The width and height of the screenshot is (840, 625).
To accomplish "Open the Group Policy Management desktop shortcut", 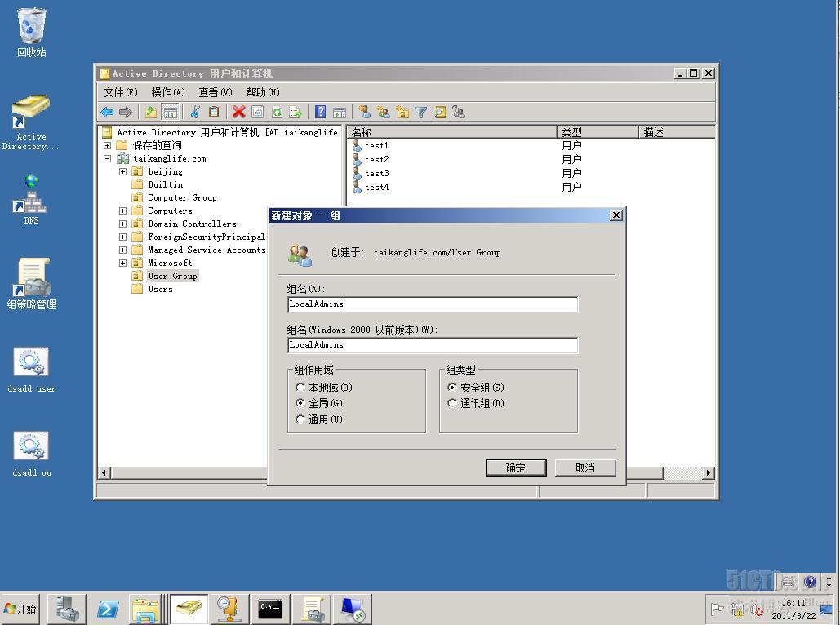I will 32,284.
